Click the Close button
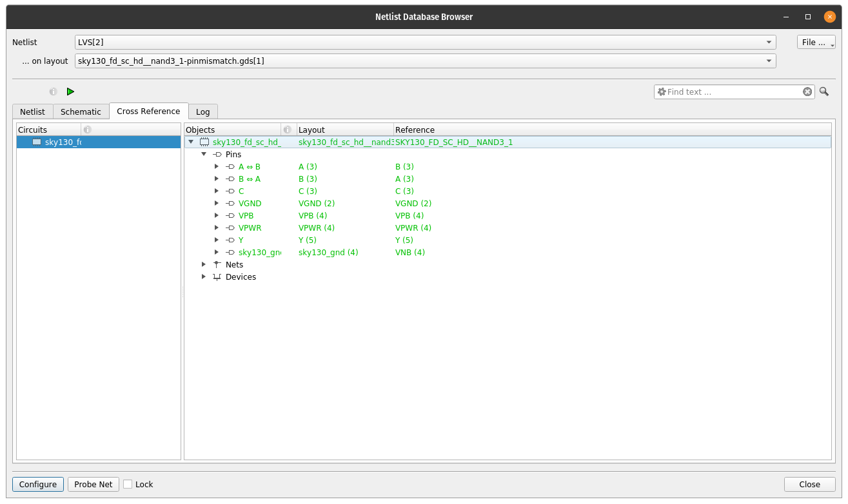 coord(810,484)
